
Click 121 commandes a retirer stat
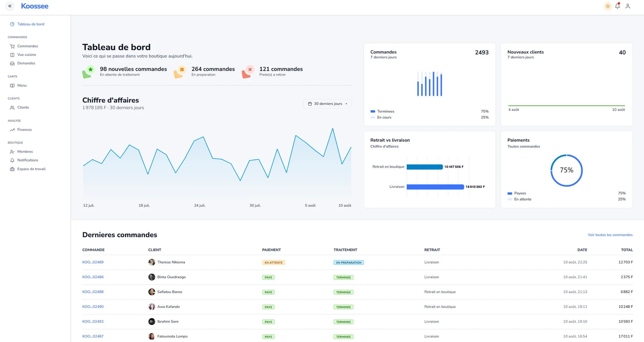tap(281, 69)
